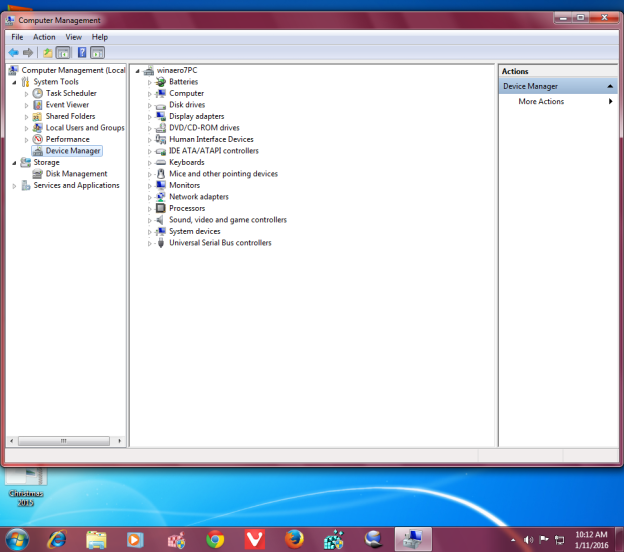Image resolution: width=624 pixels, height=552 pixels.
Task: Collapse the System Tools tree node
Action: (x=14, y=82)
